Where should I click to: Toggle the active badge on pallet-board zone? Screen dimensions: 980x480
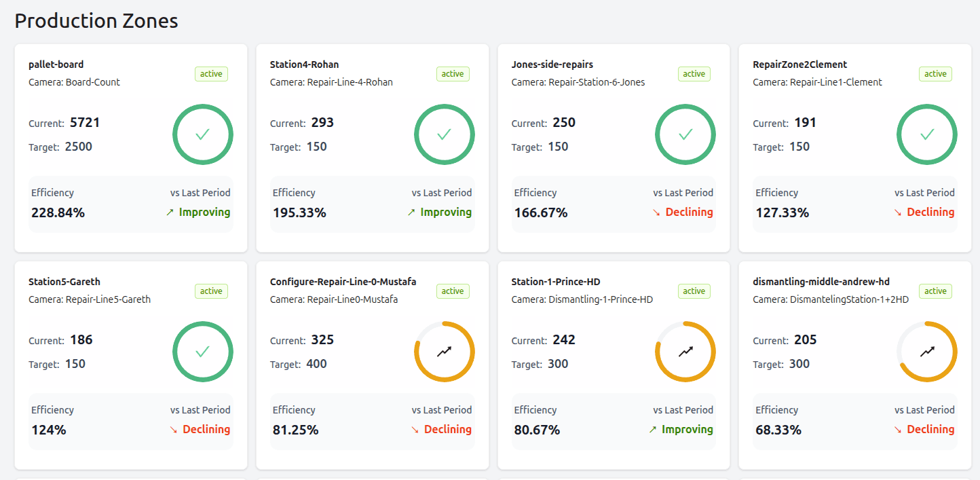(x=211, y=74)
